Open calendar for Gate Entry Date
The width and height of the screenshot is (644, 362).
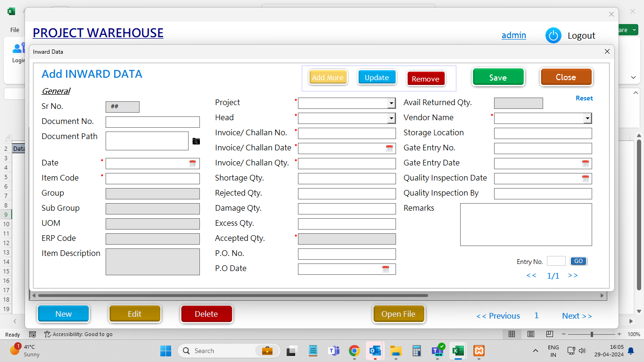pyautogui.click(x=586, y=164)
